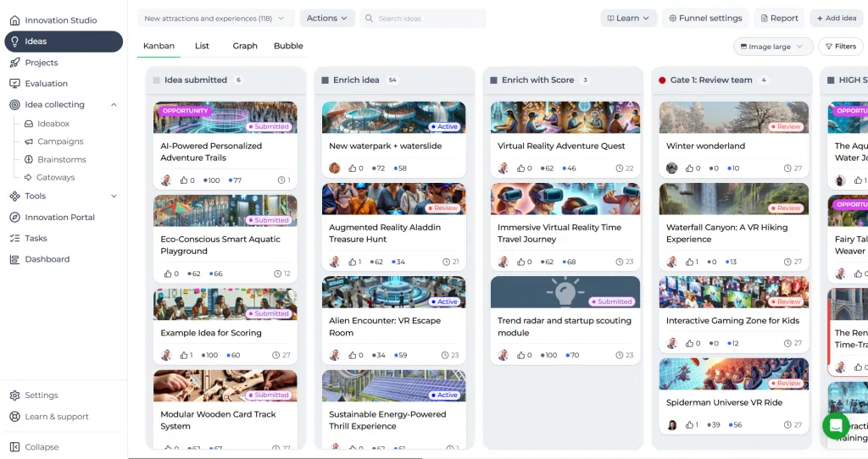
Task: Open Funnel settings
Action: [x=705, y=19]
